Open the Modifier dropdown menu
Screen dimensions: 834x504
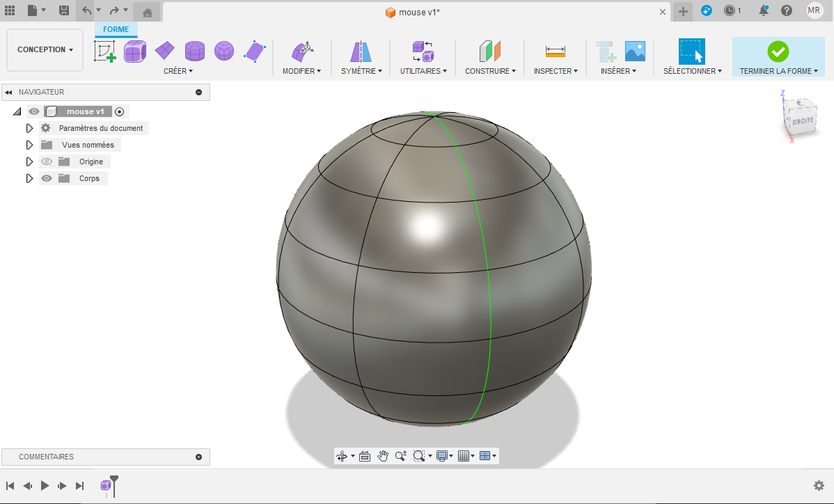tap(302, 71)
